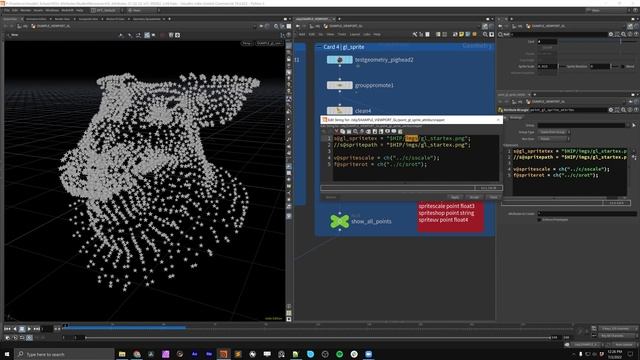640x360 pixels.
Task: Click the Sprite Scale value field
Action: [x=547, y=66]
